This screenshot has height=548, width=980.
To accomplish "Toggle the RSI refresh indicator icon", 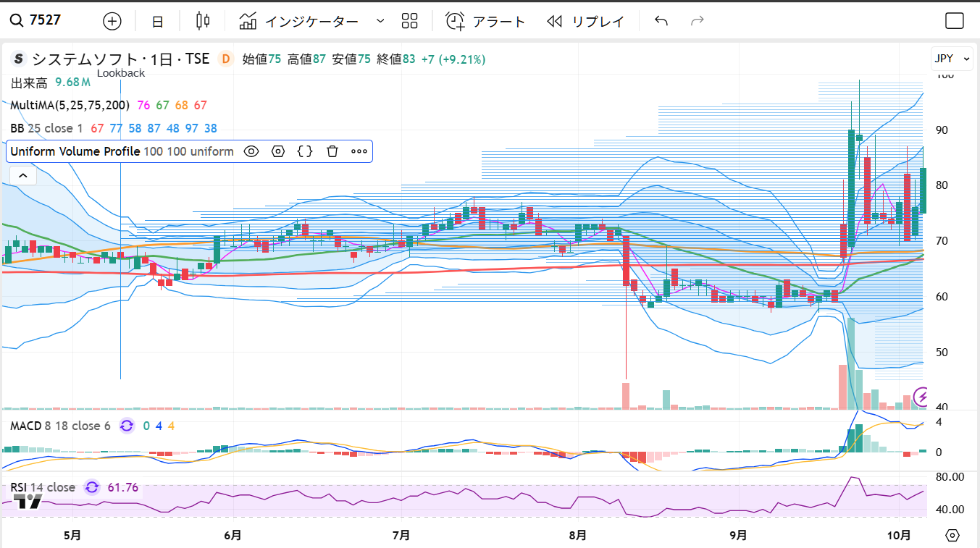I will pyautogui.click(x=92, y=487).
